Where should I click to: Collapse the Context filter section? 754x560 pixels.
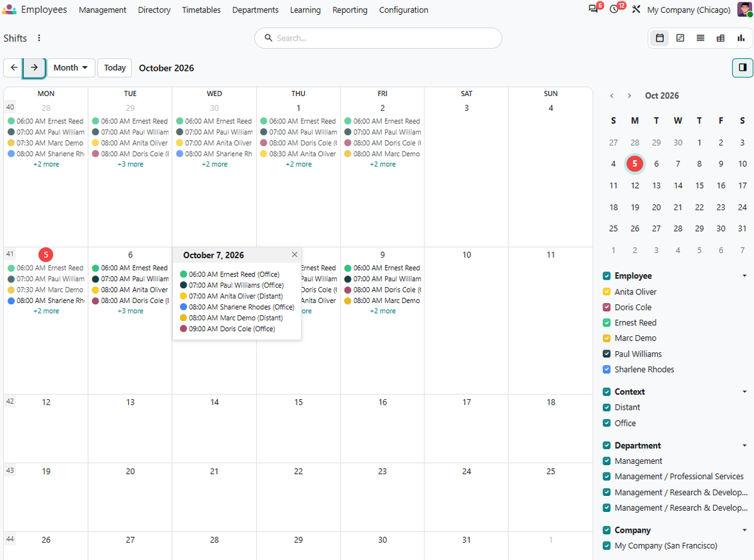[x=745, y=392]
